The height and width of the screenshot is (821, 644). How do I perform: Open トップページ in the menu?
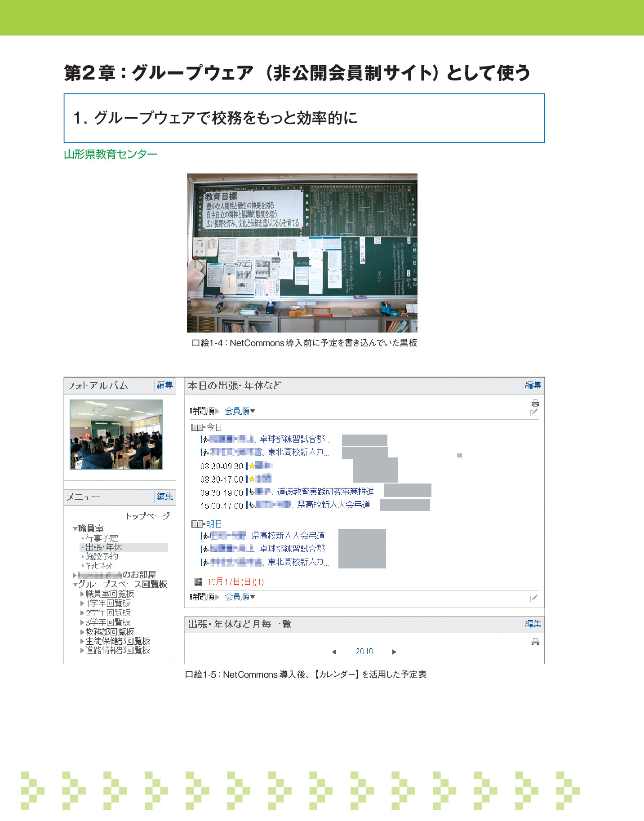point(148,516)
